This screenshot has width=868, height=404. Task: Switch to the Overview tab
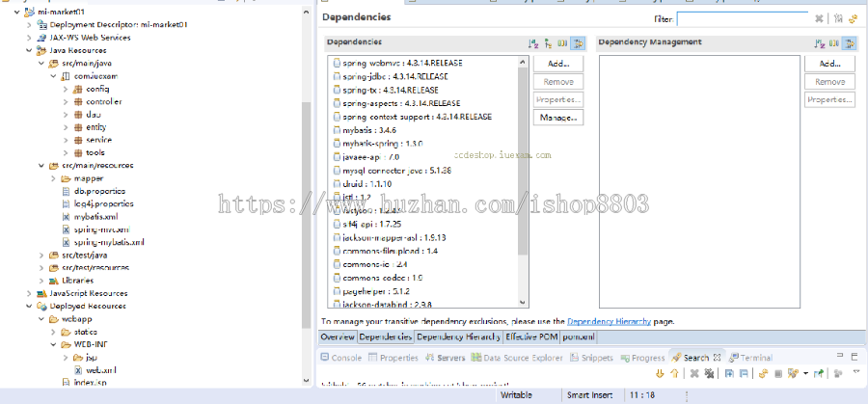click(x=338, y=337)
